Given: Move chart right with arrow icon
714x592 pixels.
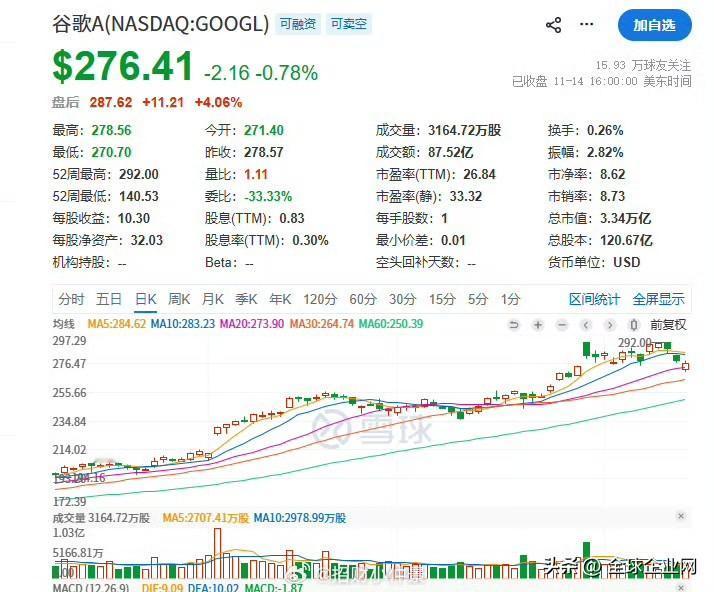Looking at the screenshot, I should coord(610,325).
